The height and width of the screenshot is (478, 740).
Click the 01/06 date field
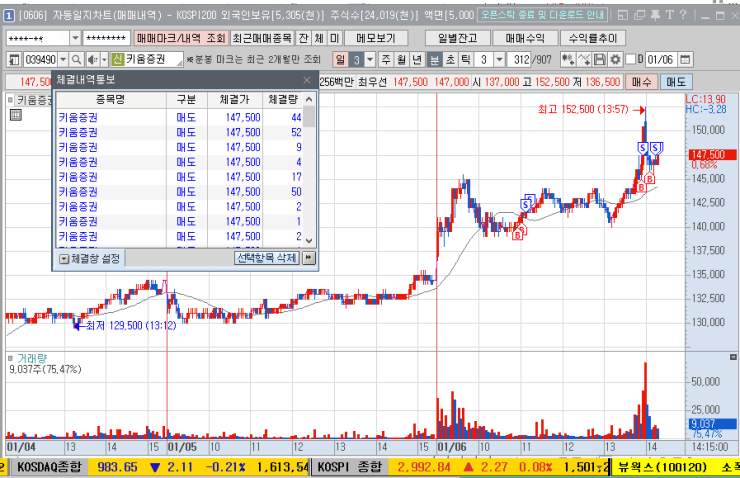click(x=661, y=59)
